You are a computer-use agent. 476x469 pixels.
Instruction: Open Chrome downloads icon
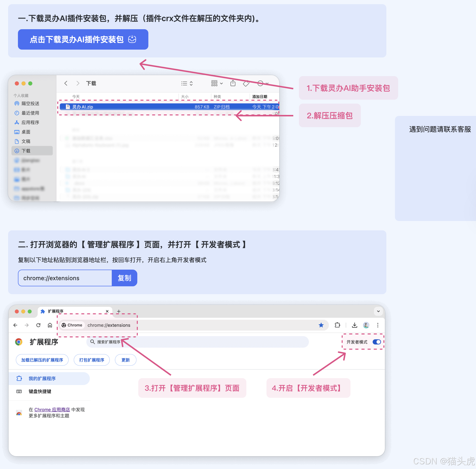(x=354, y=325)
